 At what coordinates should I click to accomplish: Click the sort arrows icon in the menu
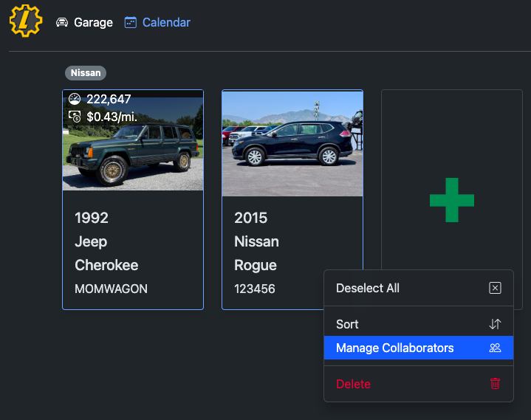click(495, 325)
